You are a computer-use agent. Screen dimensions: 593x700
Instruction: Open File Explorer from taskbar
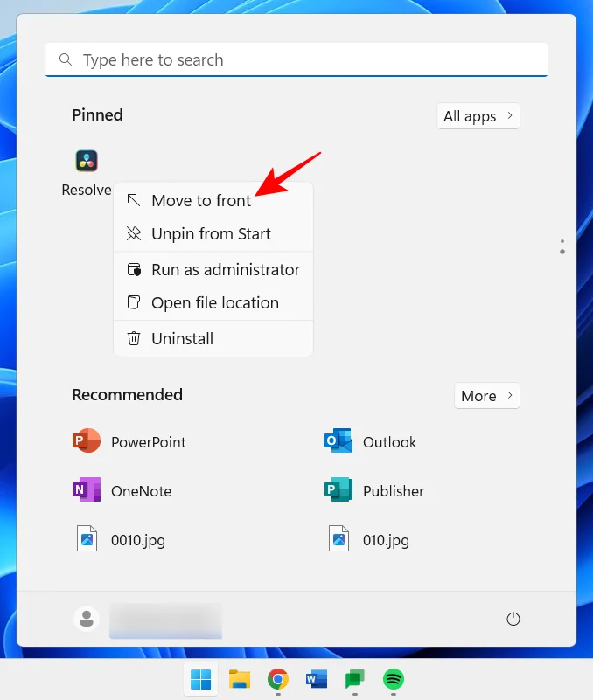(240, 679)
